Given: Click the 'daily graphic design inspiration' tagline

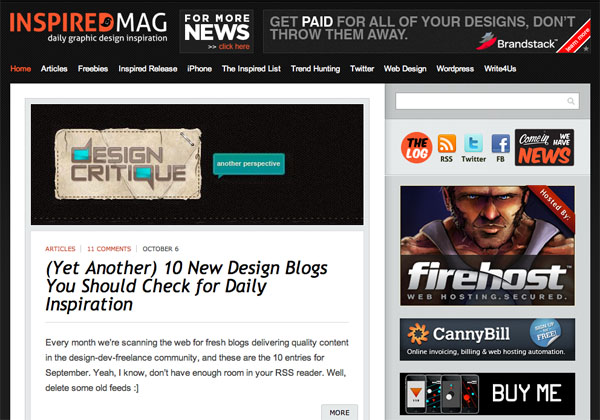Looking at the screenshot, I should pos(107,38).
